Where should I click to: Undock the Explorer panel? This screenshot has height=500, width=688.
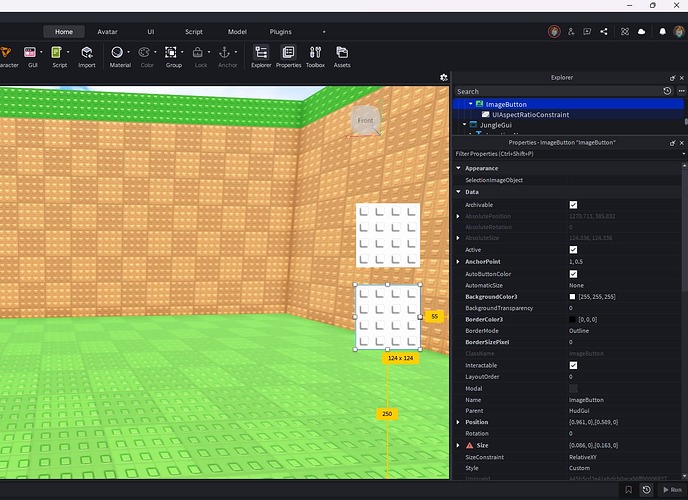pyautogui.click(x=672, y=78)
